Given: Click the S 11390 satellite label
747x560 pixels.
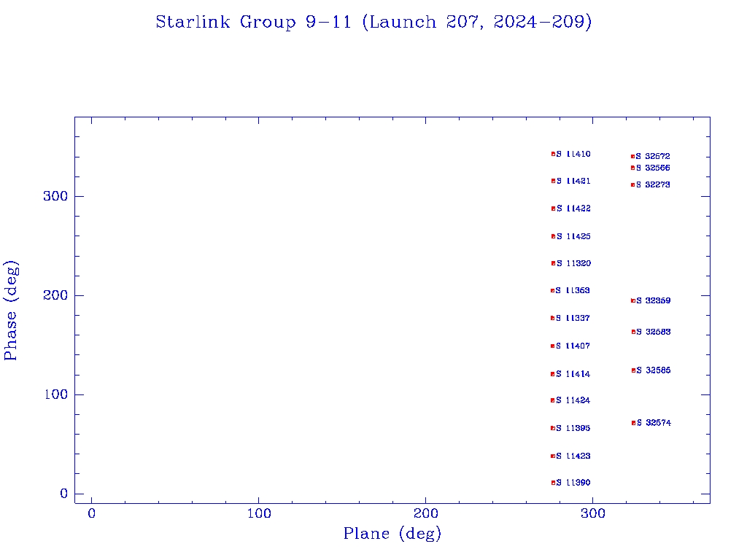Looking at the screenshot, I should [x=573, y=483].
